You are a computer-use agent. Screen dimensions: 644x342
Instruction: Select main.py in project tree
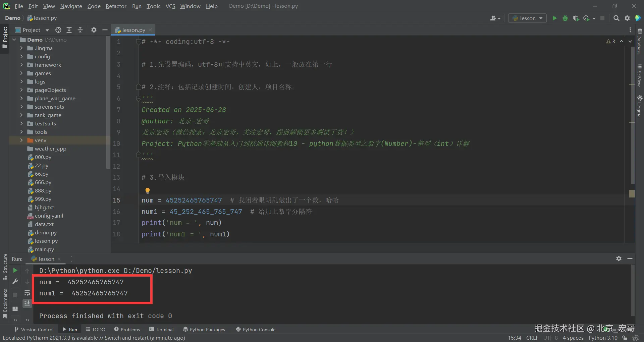(x=44, y=249)
